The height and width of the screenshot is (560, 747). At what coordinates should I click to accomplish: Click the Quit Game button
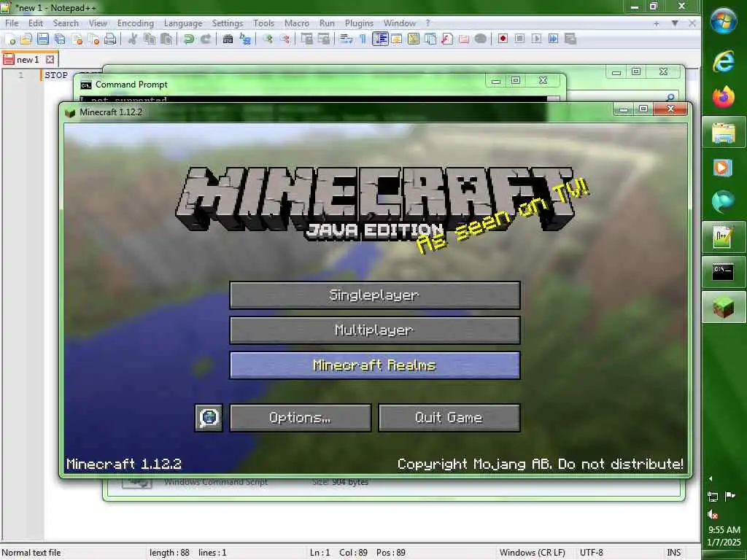click(x=449, y=418)
